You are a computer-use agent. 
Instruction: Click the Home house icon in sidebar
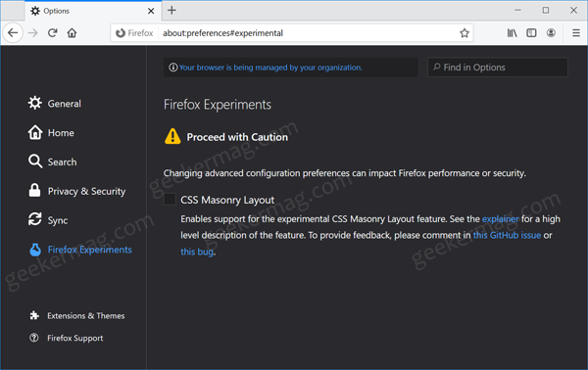point(35,132)
